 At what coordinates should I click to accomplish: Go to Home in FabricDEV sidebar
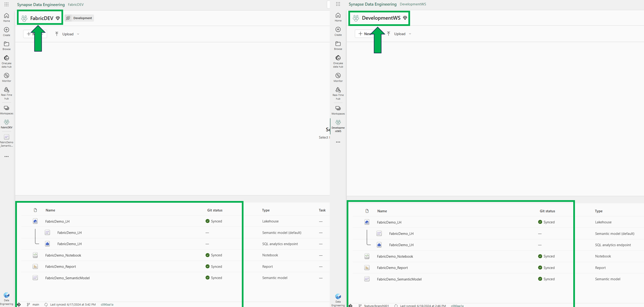point(6,18)
